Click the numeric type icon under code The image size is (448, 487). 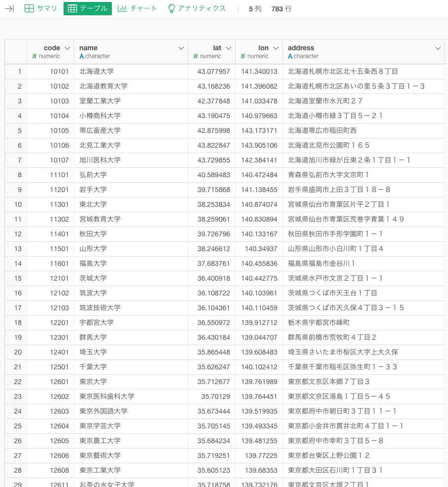(34, 56)
